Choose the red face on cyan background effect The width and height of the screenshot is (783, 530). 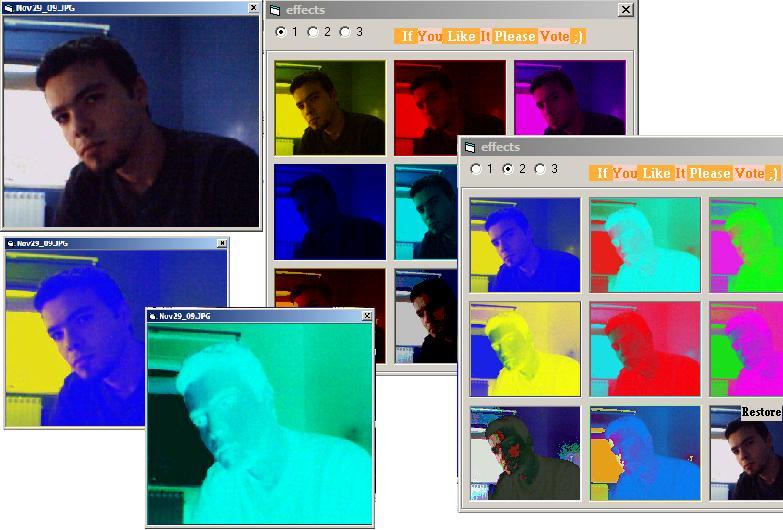coord(645,349)
